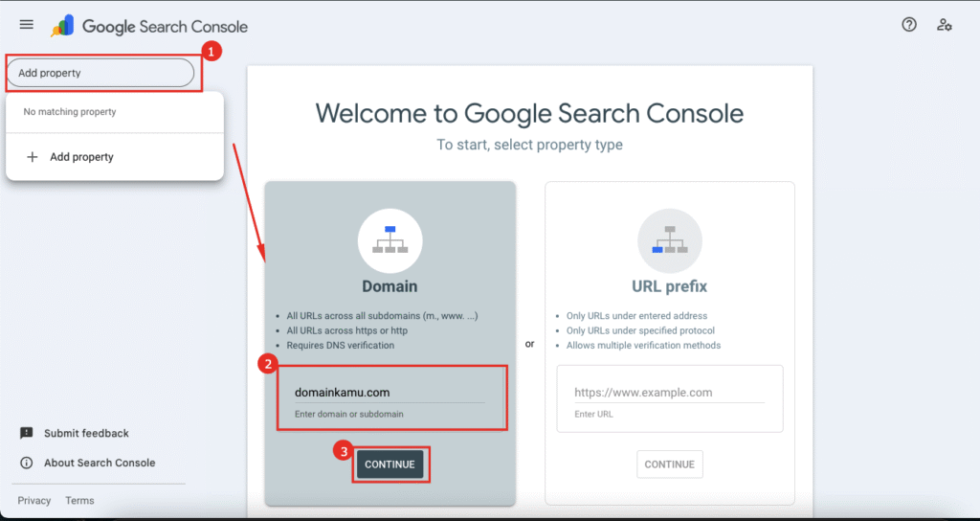Focus the Add property search box
Viewport: 980px width, 521px height.
point(100,73)
